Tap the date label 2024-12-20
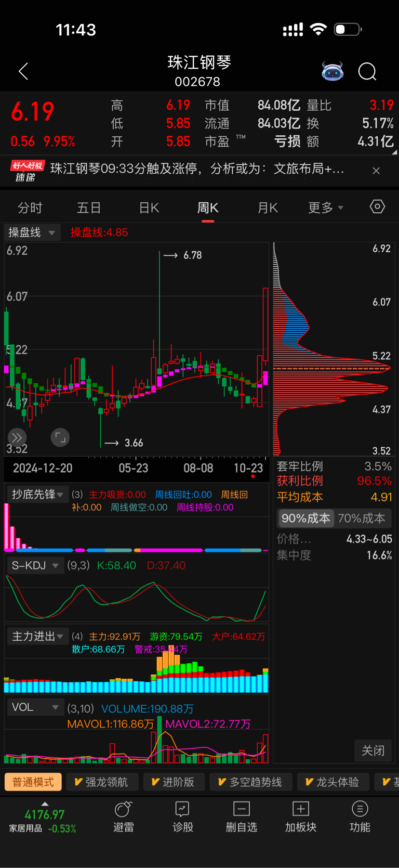 coord(43,468)
